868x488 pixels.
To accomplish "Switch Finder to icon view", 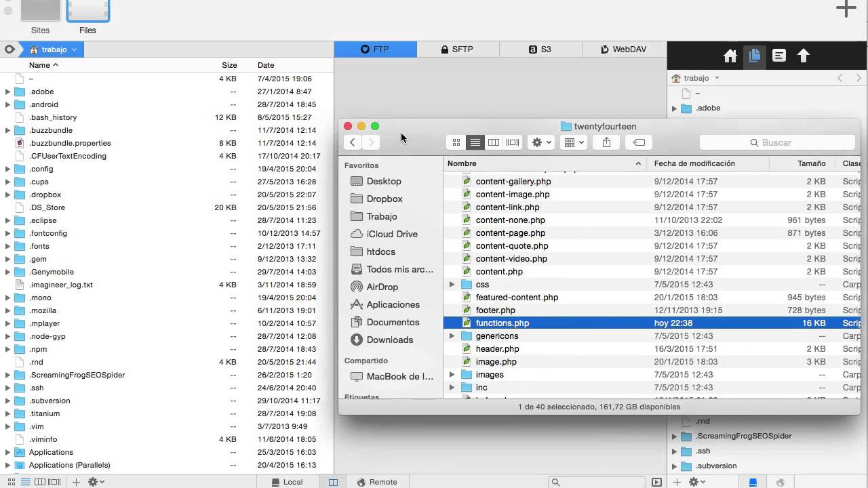I will pos(456,142).
